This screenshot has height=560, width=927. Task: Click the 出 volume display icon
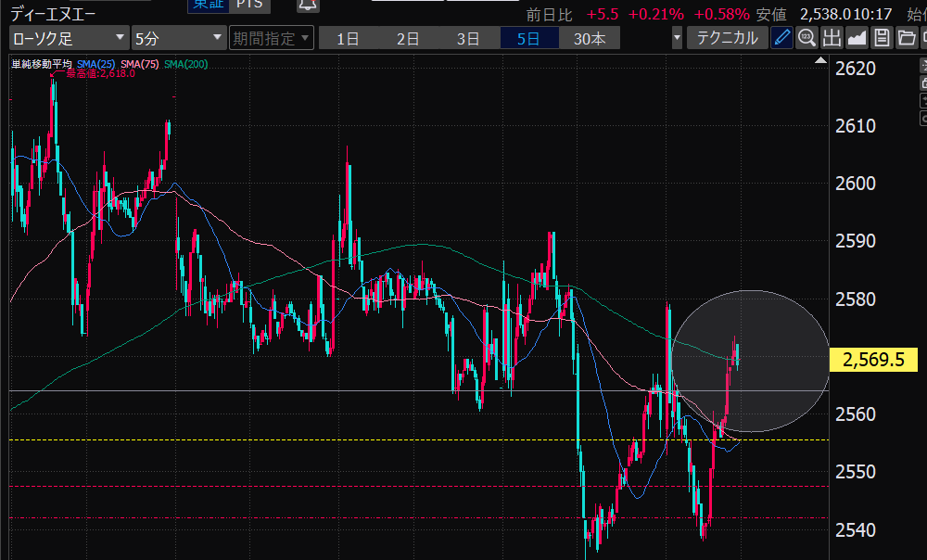click(832, 38)
